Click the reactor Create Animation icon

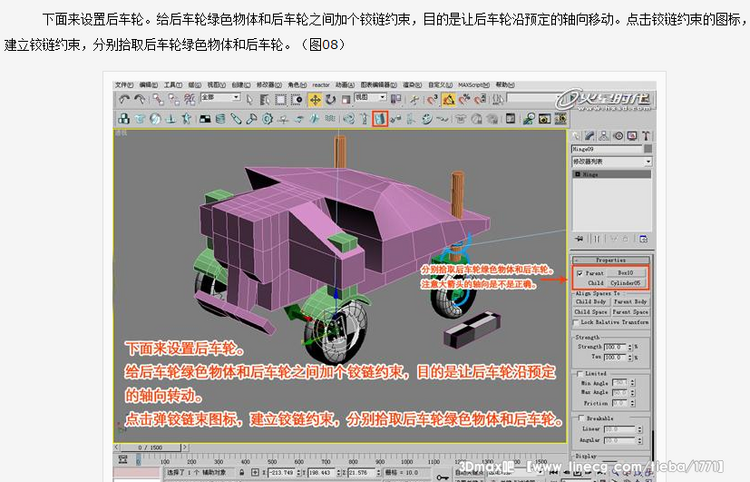pyautogui.click(x=560, y=119)
